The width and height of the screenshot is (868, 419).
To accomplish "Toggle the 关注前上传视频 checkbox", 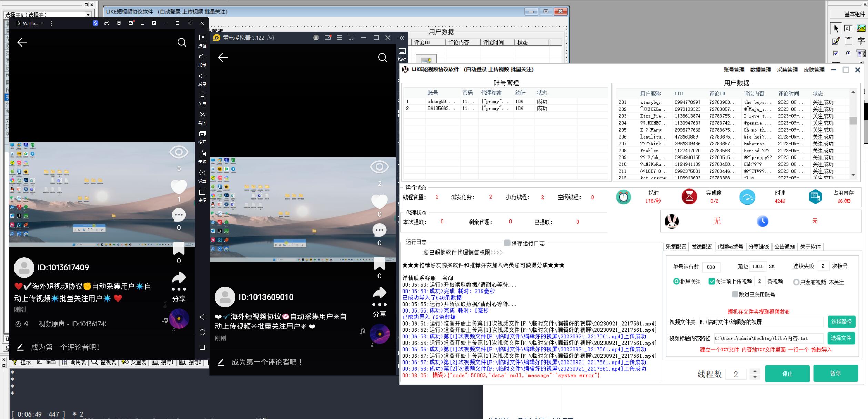I will [x=711, y=282].
